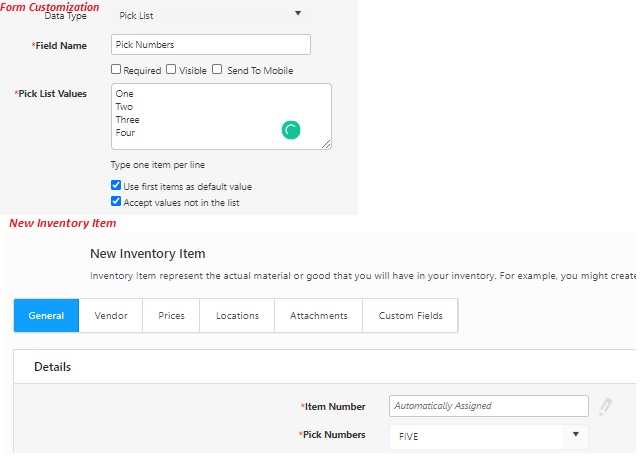The width and height of the screenshot is (641, 458).
Task: Select the General tab
Action: 46,315
